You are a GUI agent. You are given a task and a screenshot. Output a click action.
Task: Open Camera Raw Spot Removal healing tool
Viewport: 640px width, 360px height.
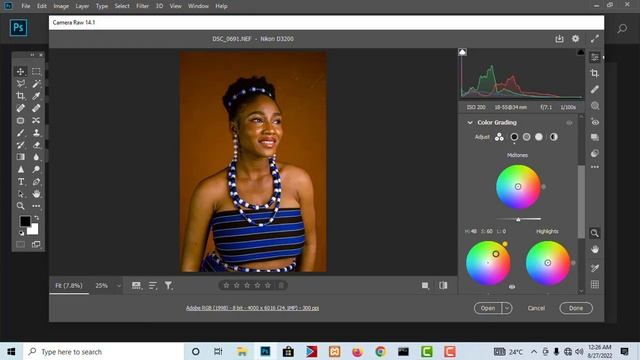[x=595, y=89]
